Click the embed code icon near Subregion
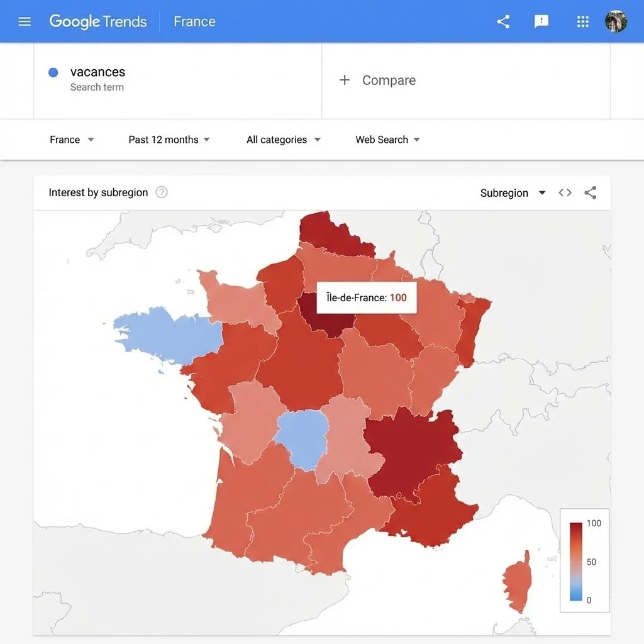 coord(565,193)
